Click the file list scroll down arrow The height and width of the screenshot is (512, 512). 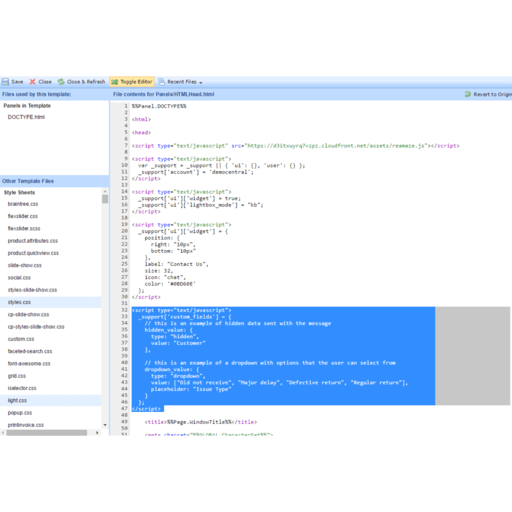point(105,425)
